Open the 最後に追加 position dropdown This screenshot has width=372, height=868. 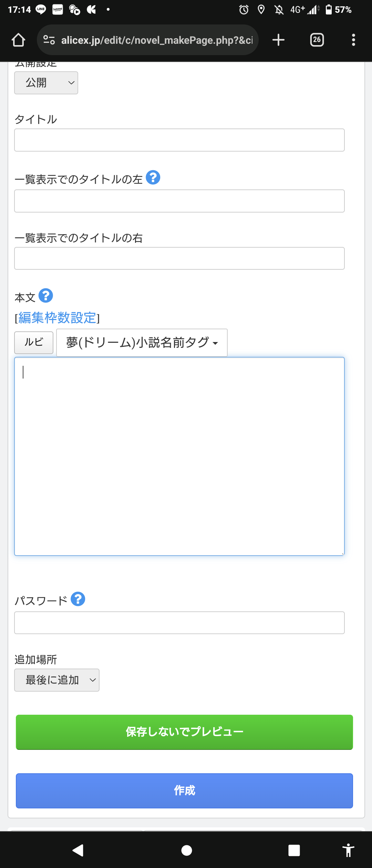coord(57,680)
